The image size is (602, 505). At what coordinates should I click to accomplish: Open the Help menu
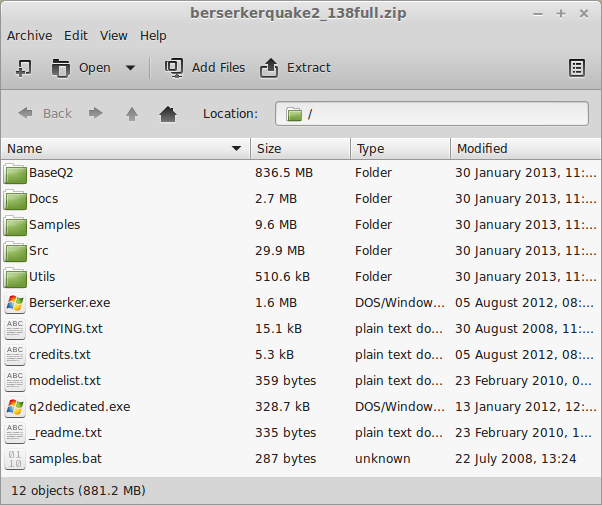153,36
